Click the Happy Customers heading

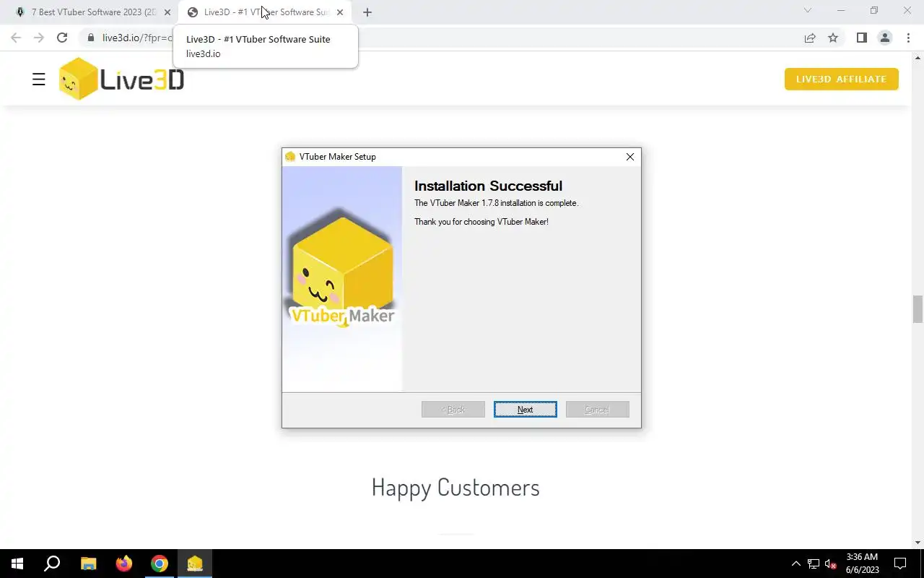(x=456, y=487)
